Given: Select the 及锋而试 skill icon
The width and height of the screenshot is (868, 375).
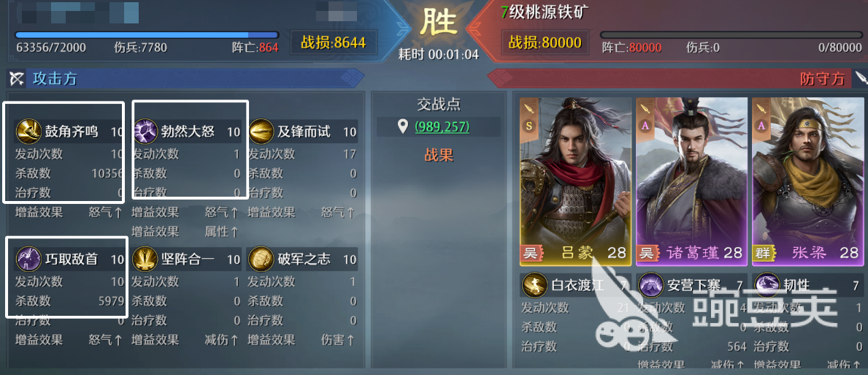Looking at the screenshot, I should (x=261, y=132).
